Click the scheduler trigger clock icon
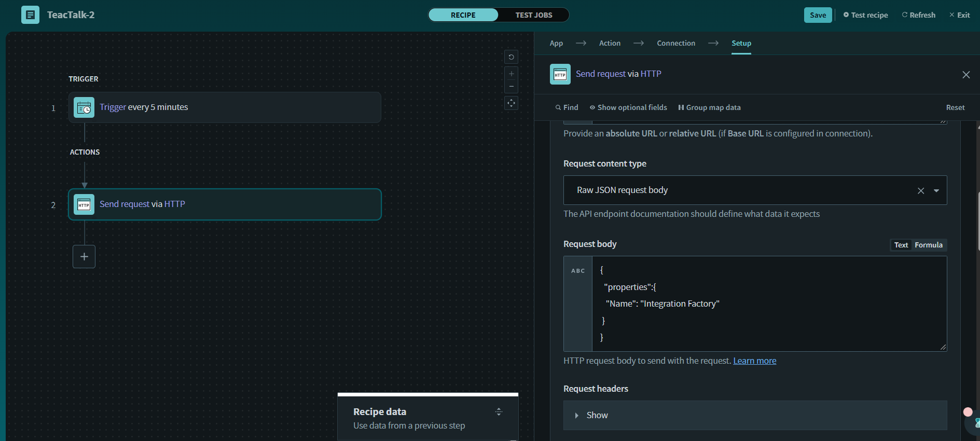Viewport: 980px width, 441px height. (x=84, y=107)
